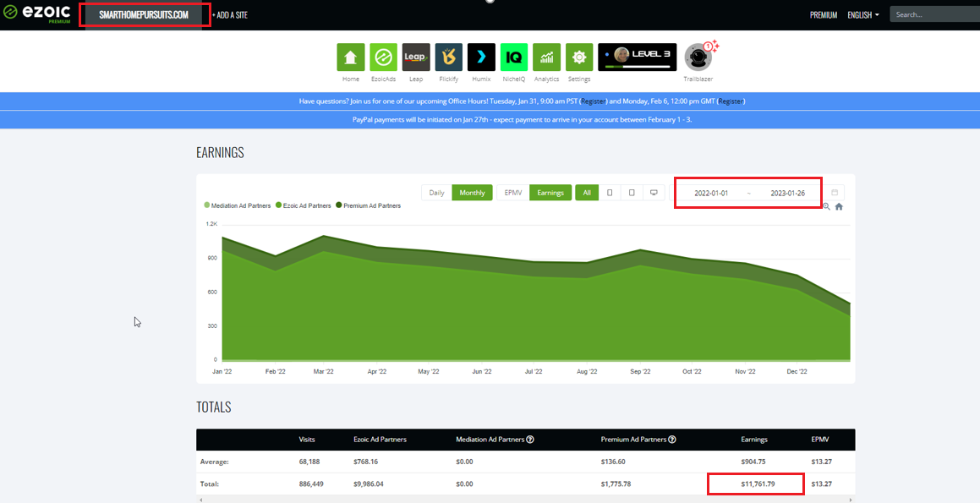Open the Premium header link
The width and height of the screenshot is (980, 503).
(x=824, y=15)
